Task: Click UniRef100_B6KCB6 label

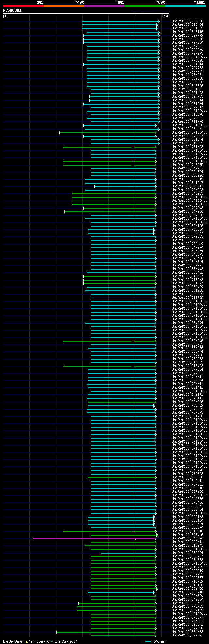Action: point(187,348)
